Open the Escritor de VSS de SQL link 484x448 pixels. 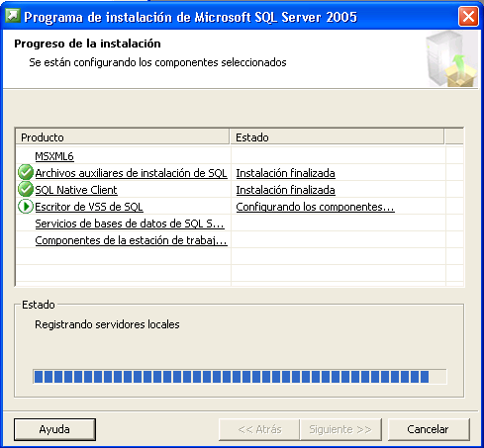pos(89,207)
